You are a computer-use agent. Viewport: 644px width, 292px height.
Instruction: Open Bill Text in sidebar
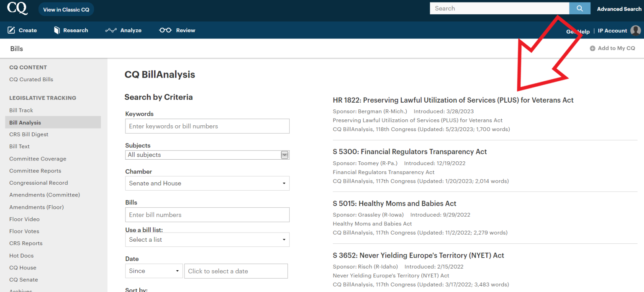click(20, 146)
